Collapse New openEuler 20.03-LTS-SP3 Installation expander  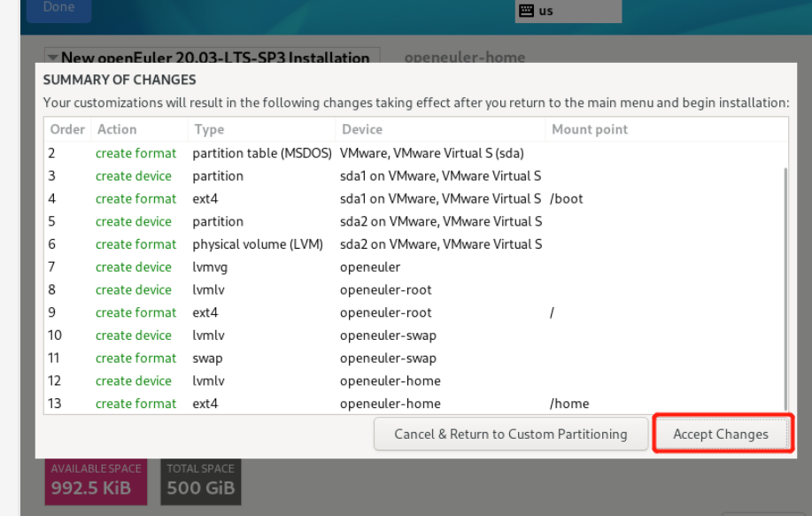(53, 57)
